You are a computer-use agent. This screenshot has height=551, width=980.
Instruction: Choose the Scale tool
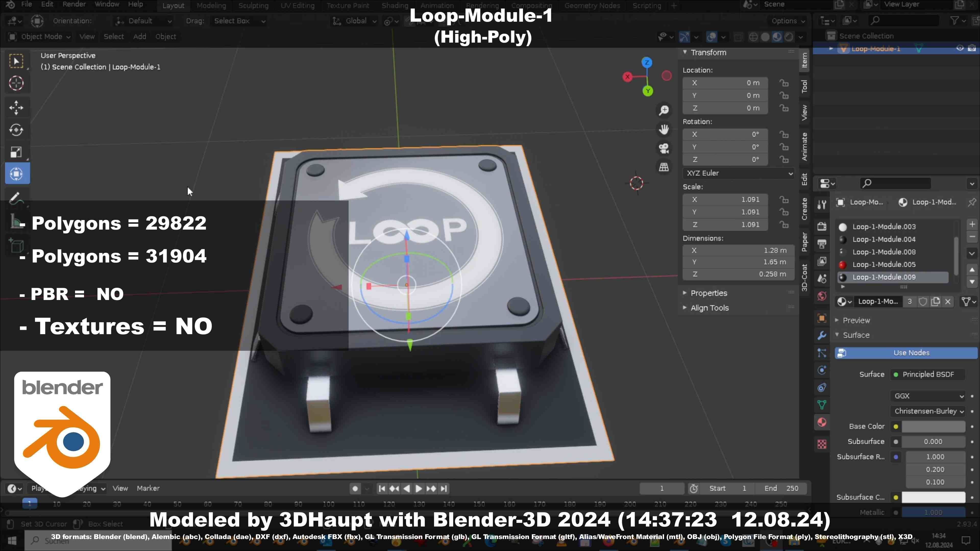tap(16, 152)
